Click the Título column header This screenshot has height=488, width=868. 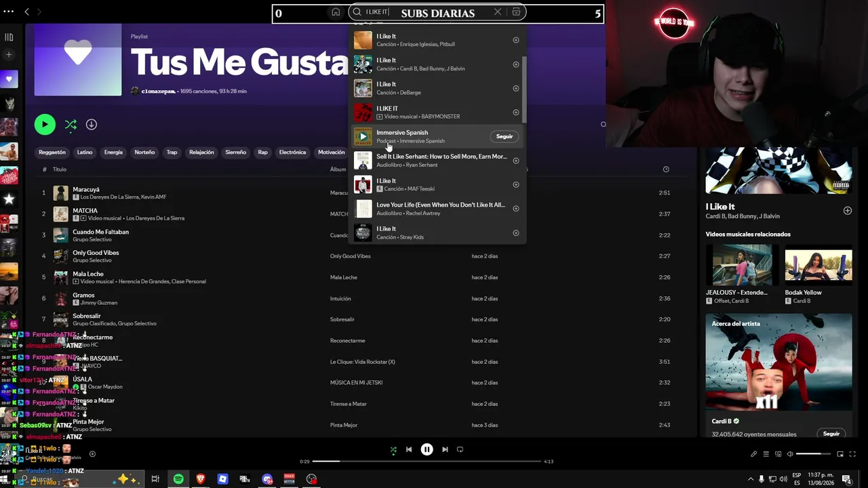coord(60,169)
